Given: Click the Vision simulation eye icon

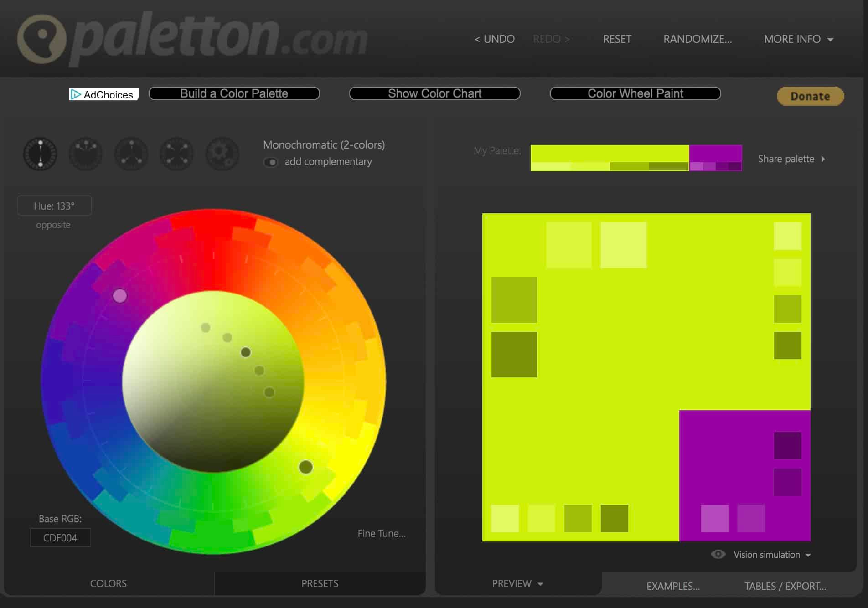Looking at the screenshot, I should click(718, 554).
